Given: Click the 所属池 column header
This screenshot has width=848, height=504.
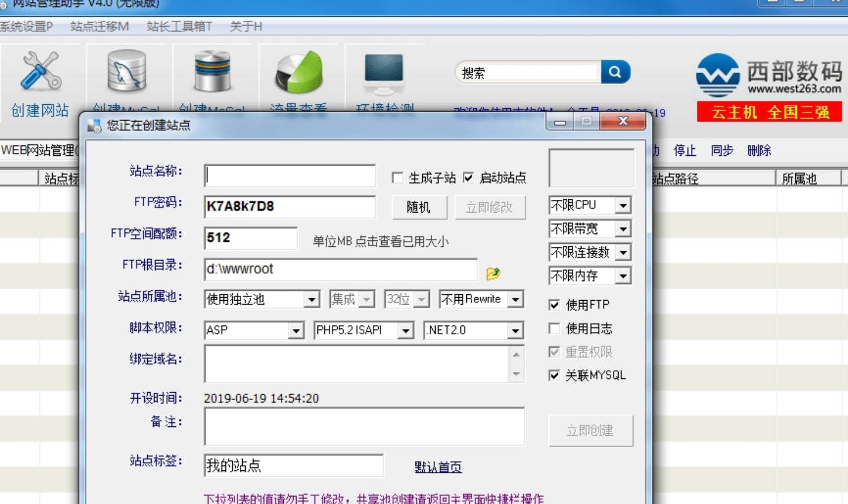Looking at the screenshot, I should pos(808,178).
